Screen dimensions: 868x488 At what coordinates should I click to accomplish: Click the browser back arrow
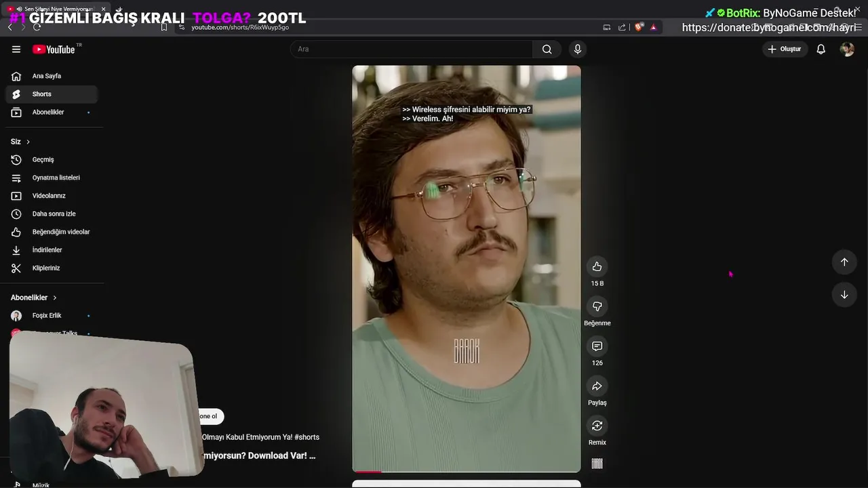[x=10, y=27]
